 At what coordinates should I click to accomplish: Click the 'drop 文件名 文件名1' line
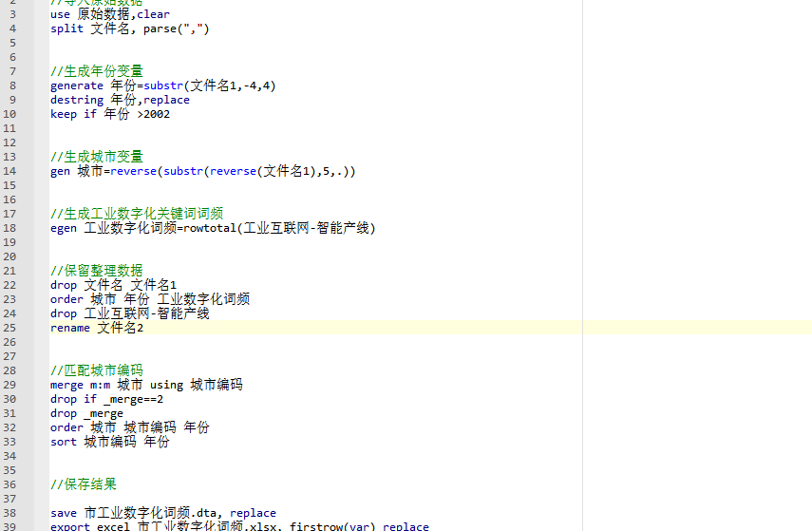[x=113, y=285]
